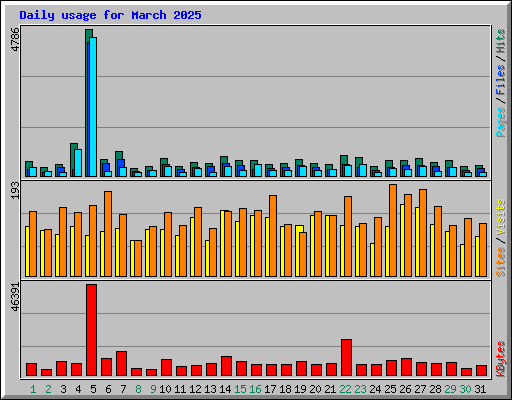Click the orange Visits bar for day 22
This screenshot has height=400, width=512.
coord(348,236)
